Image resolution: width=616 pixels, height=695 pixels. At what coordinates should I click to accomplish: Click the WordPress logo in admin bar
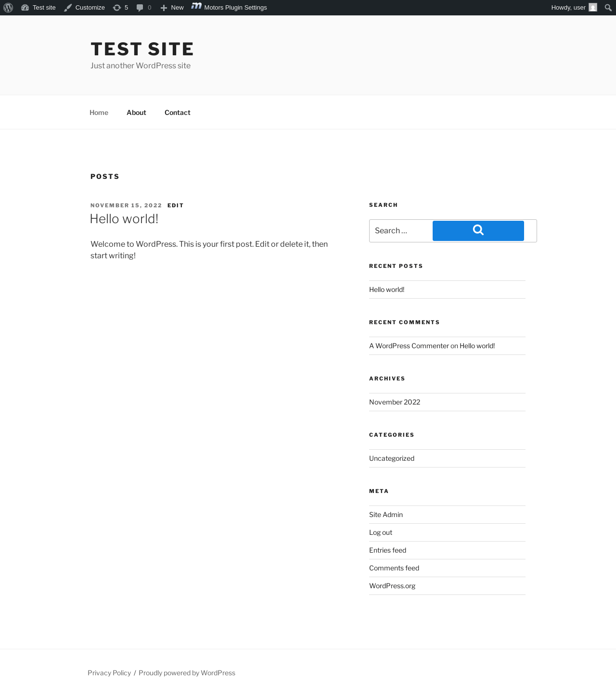click(8, 8)
